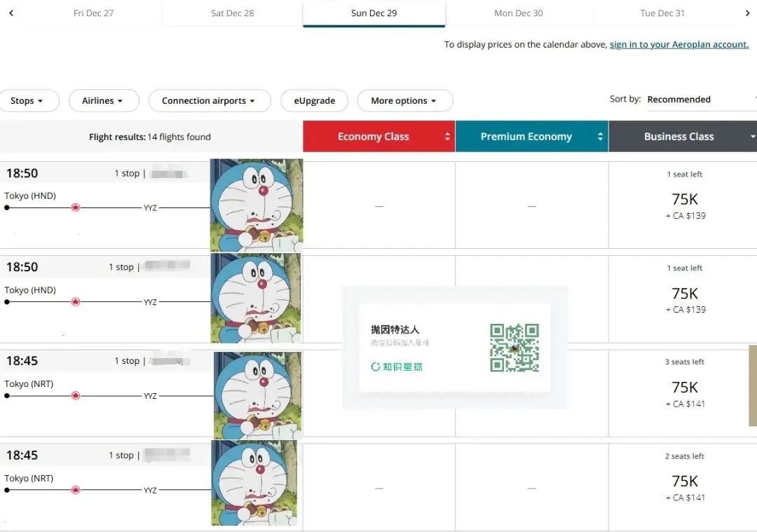757x532 pixels.
Task: Expand the More options filter
Action: point(404,100)
